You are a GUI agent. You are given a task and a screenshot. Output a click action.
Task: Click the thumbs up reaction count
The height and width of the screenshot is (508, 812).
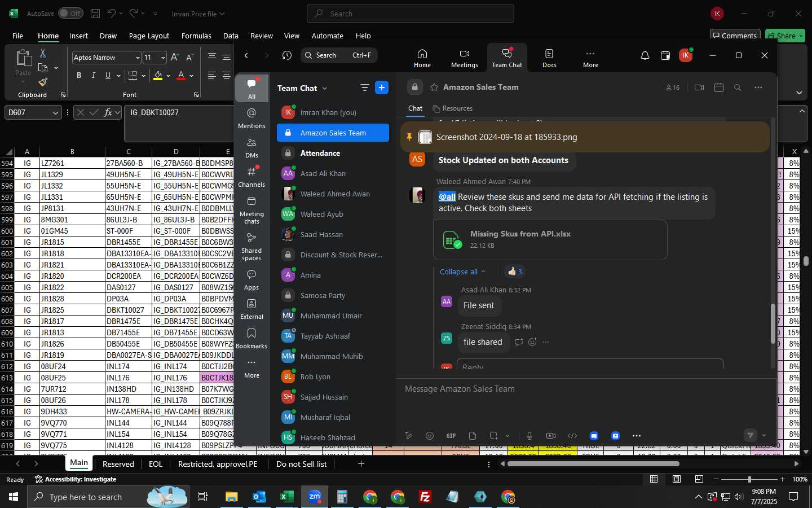click(515, 271)
